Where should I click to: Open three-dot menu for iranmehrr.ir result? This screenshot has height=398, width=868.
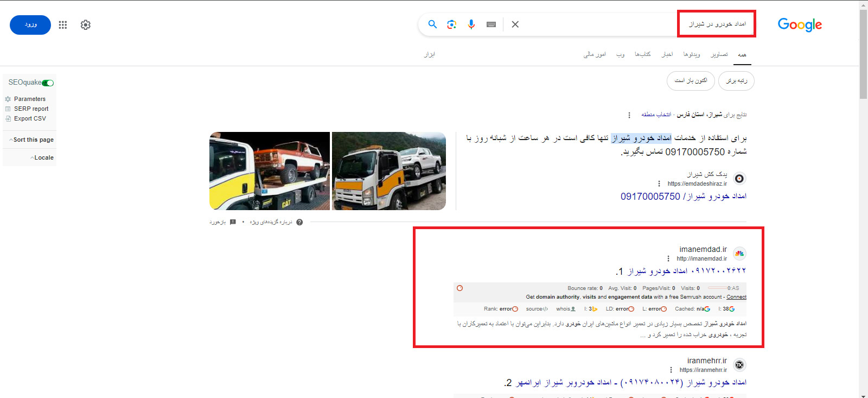tap(671, 370)
